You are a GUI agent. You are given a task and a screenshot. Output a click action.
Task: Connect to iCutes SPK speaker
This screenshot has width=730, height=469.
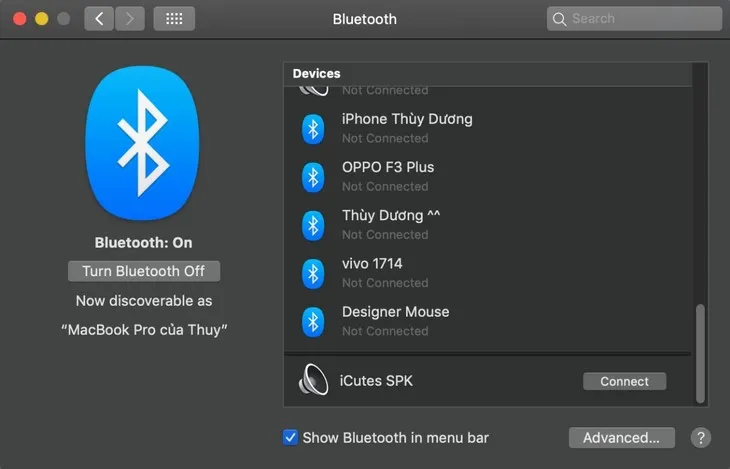click(624, 381)
